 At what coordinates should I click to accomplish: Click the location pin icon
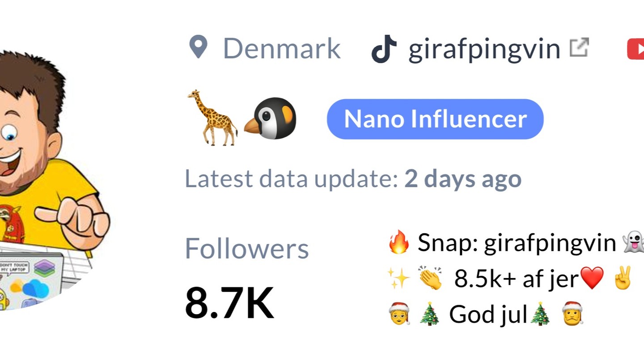coord(198,47)
